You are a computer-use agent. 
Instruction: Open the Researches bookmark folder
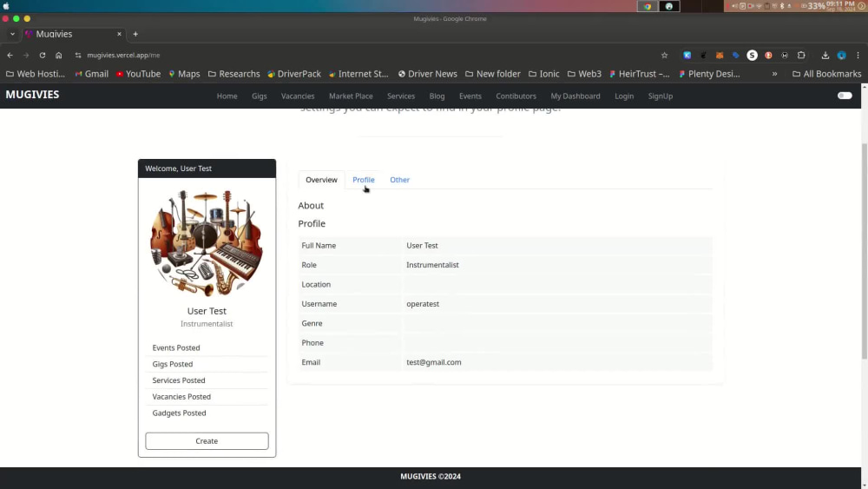point(233,74)
